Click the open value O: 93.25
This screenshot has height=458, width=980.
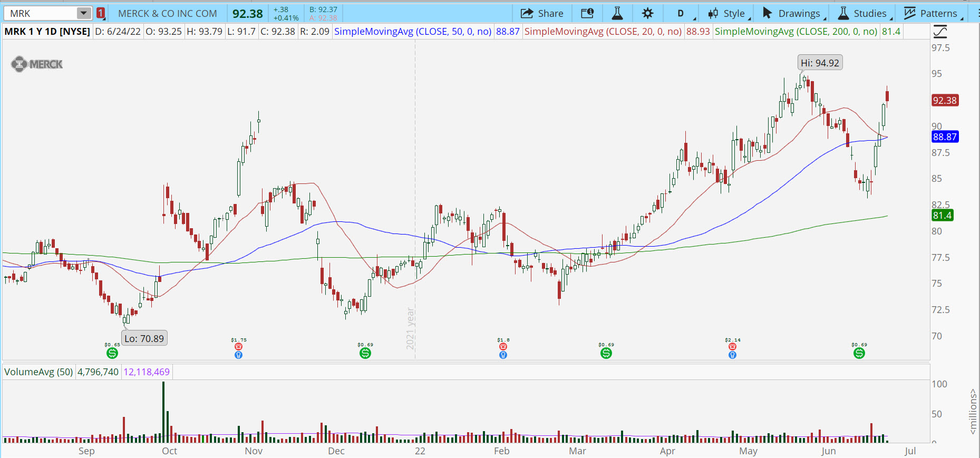[x=163, y=32]
